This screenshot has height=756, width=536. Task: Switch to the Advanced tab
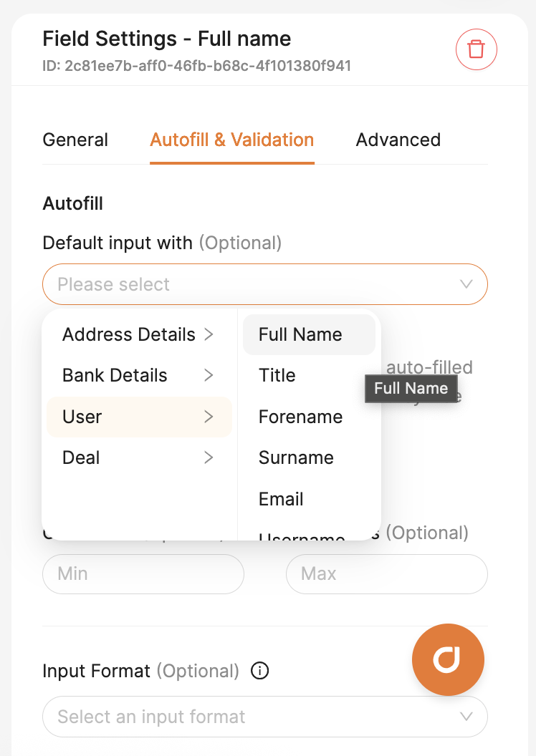398,140
